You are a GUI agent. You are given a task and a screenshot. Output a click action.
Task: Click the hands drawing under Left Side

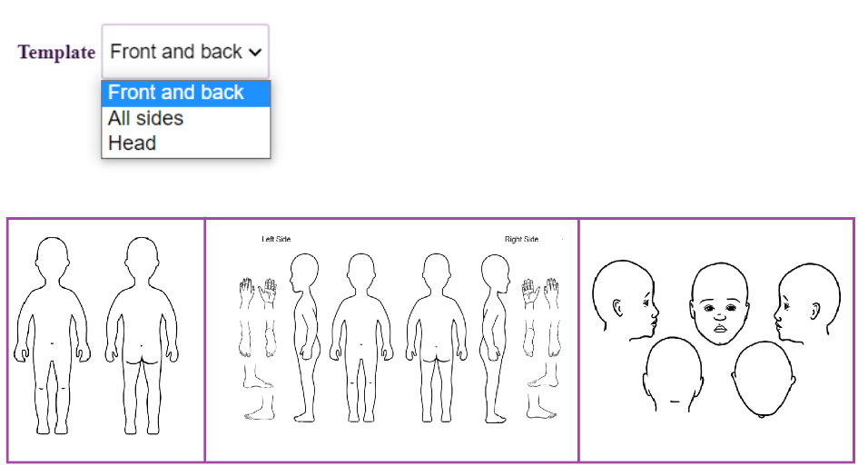(x=258, y=293)
